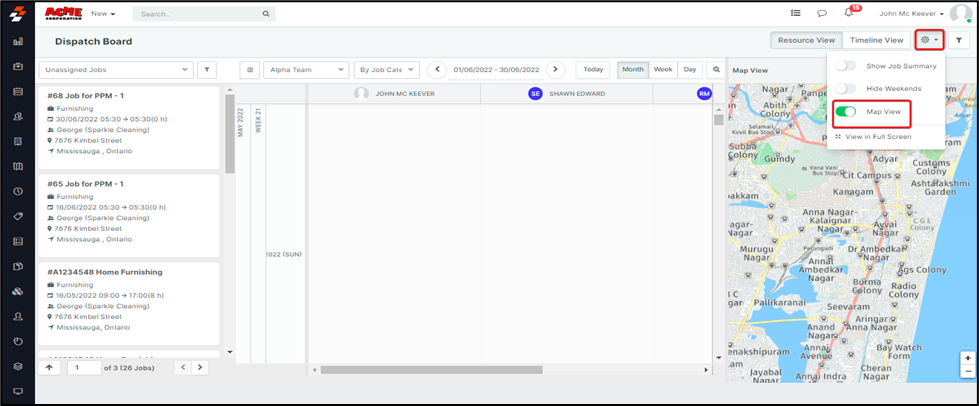Click the search magnifier in the search box

point(265,14)
